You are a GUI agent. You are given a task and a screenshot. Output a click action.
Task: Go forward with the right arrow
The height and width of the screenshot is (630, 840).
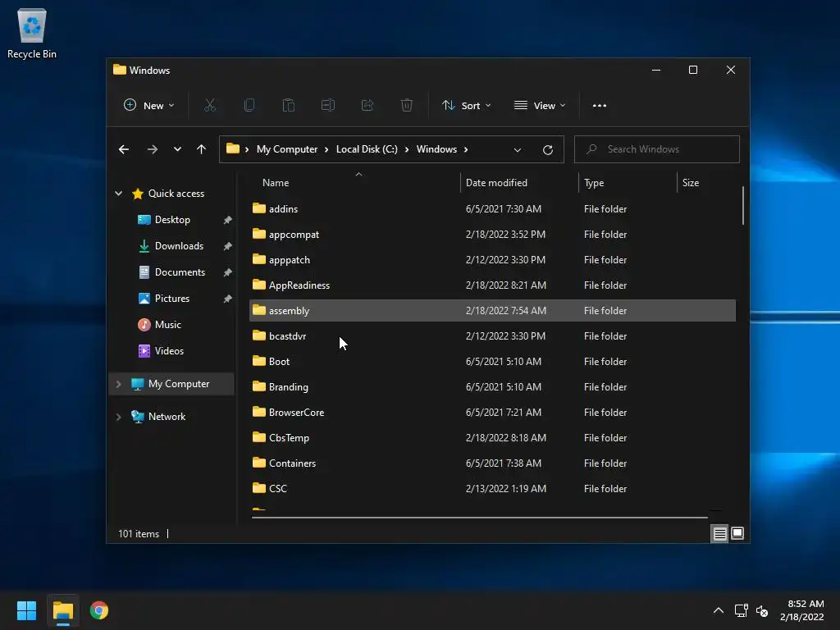153,149
